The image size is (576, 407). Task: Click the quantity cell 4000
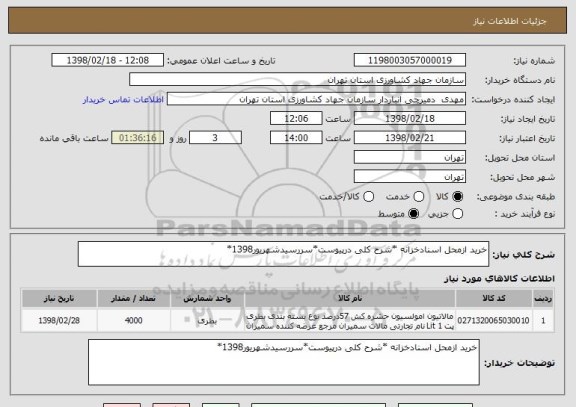tap(133, 321)
